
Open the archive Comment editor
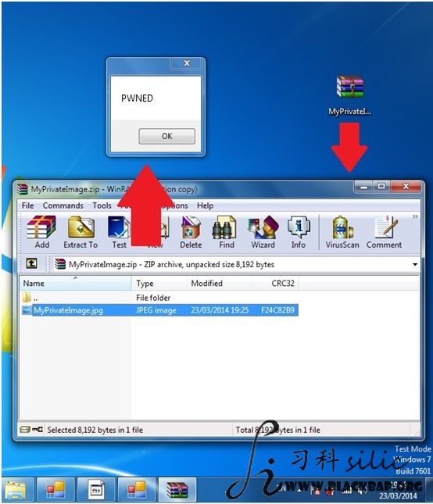click(x=384, y=232)
